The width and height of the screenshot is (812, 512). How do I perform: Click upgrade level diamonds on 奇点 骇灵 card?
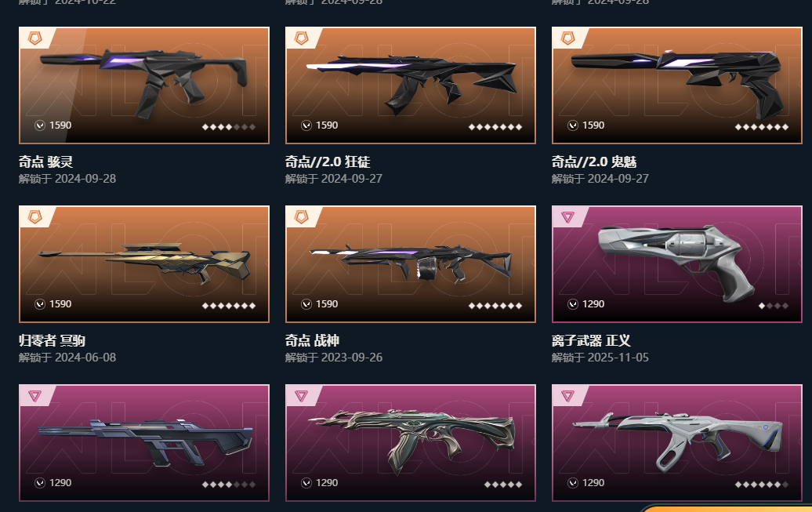click(x=228, y=127)
